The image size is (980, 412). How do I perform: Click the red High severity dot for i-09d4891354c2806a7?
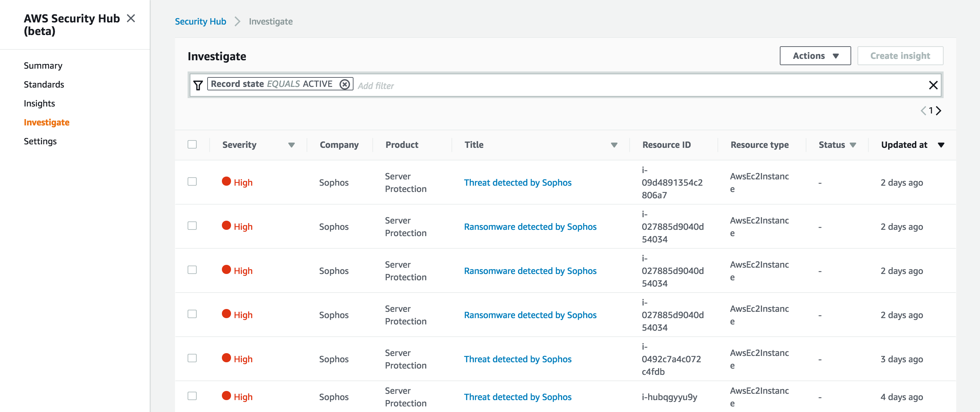click(226, 181)
